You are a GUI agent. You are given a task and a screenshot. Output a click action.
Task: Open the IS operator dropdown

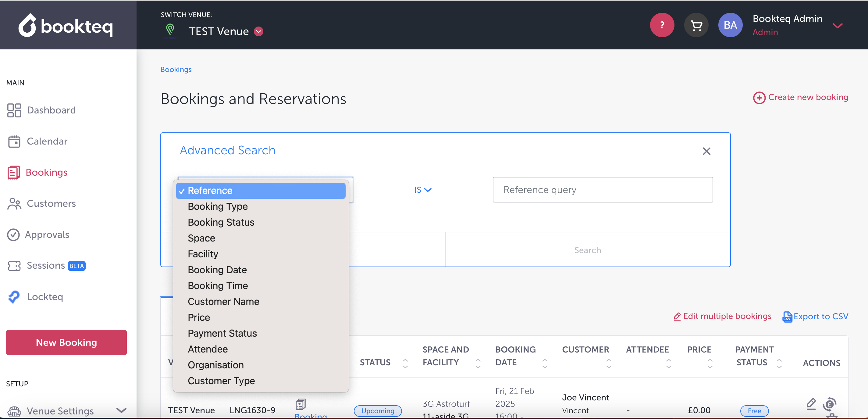pyautogui.click(x=422, y=190)
